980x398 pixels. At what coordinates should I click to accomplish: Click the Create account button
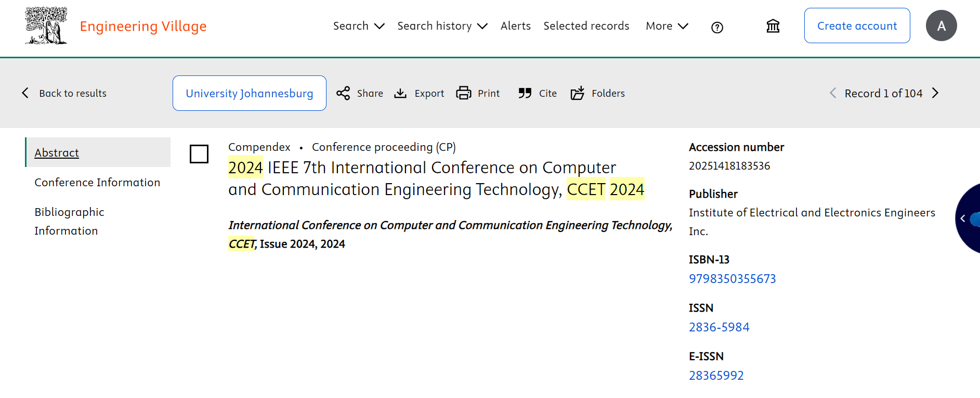(857, 25)
